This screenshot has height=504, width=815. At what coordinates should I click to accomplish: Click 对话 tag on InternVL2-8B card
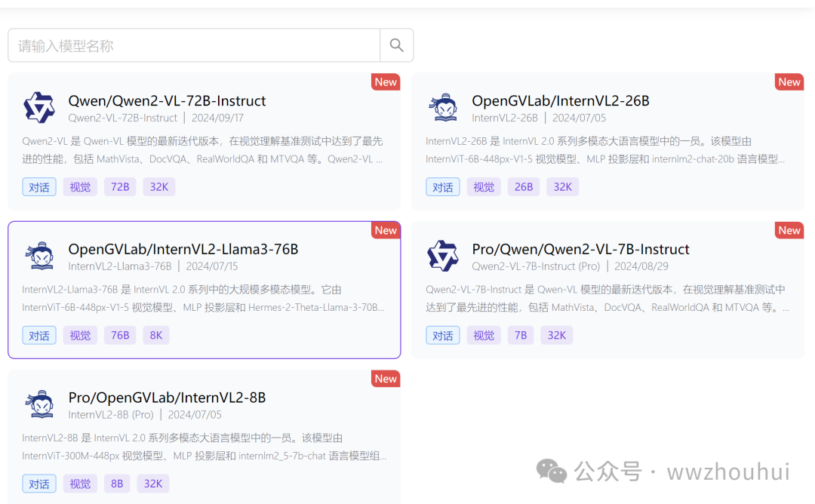click(x=39, y=484)
